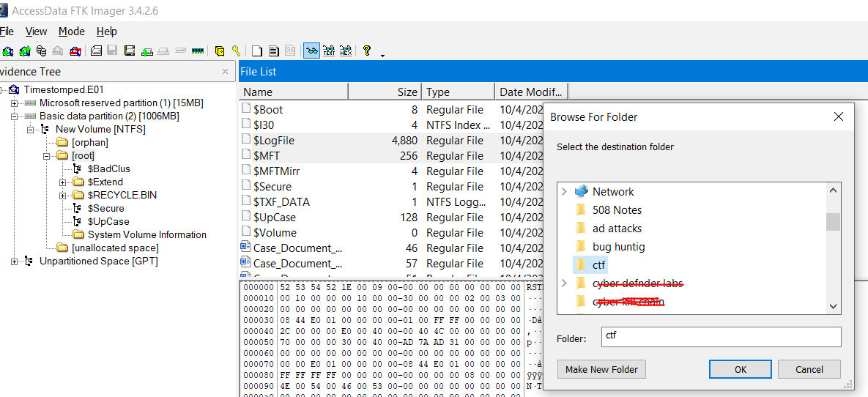868x397 pixels.
Task: Expand the Network item in folder browser
Action: click(x=564, y=192)
